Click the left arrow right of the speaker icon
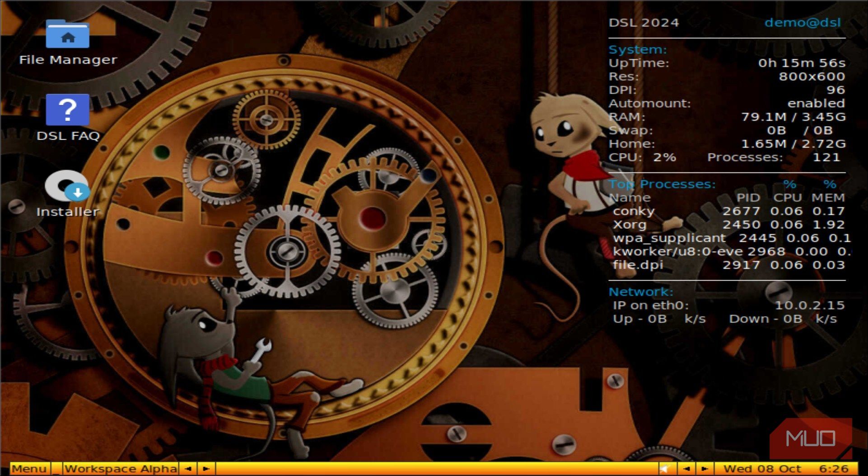This screenshot has height=476, width=868. point(686,469)
